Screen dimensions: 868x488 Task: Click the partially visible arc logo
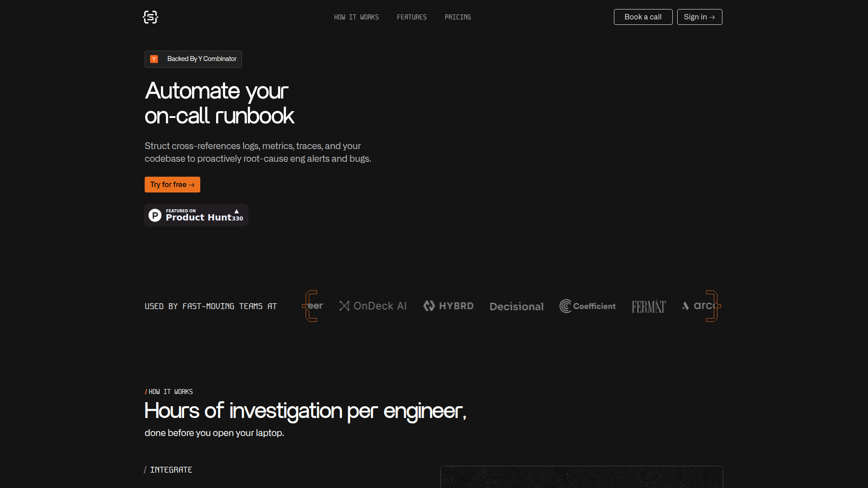(x=698, y=306)
